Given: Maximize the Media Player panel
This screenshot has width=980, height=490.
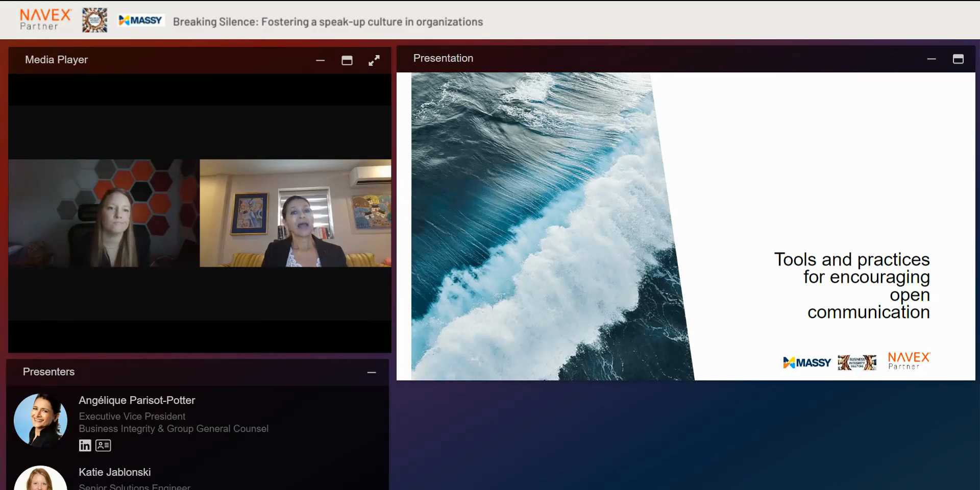Looking at the screenshot, I should 347,60.
